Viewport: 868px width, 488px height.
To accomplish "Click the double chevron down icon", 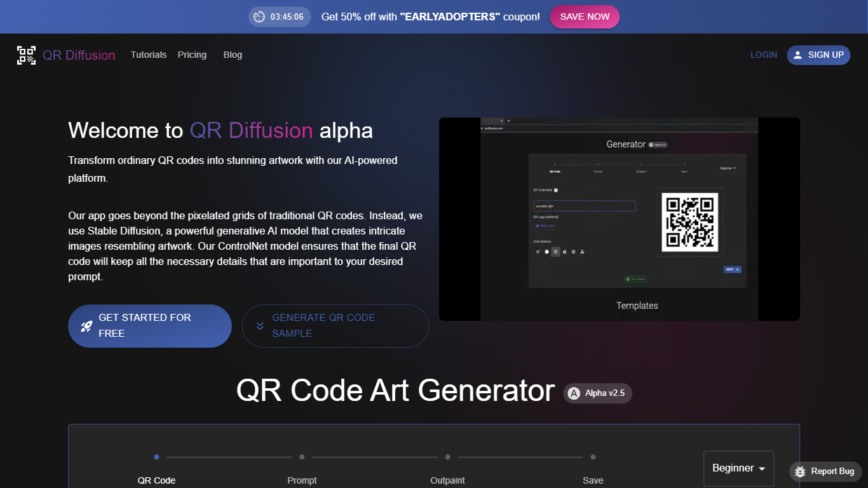I will click(260, 326).
